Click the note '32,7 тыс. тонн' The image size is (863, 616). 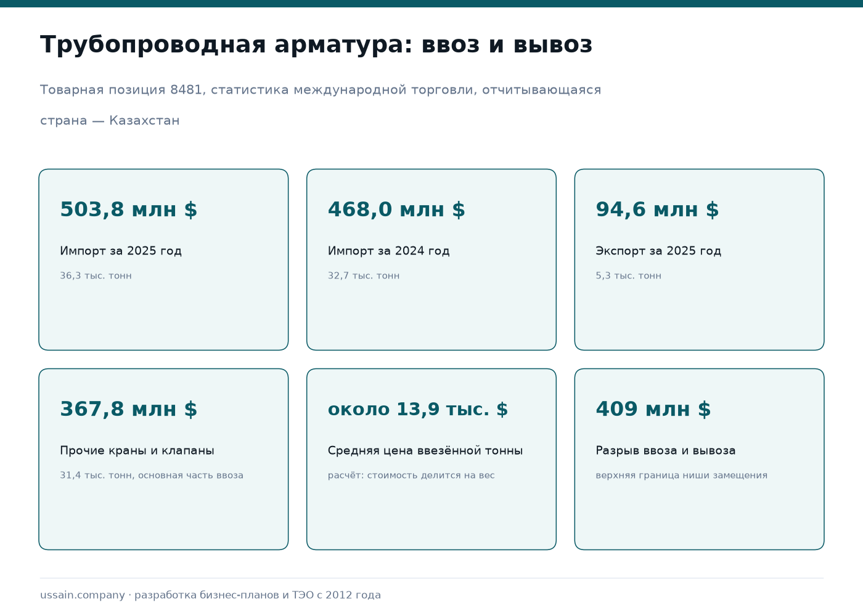364,276
